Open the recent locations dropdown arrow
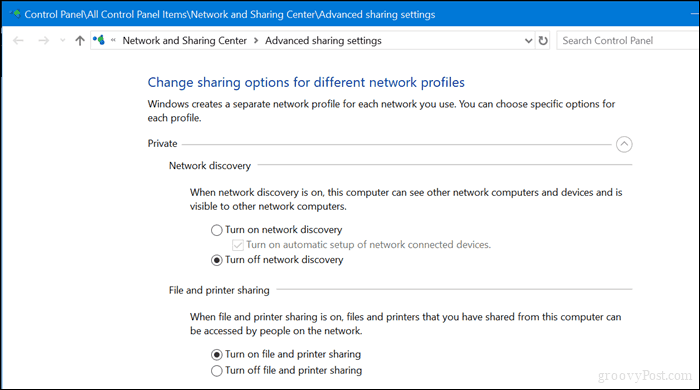Image resolution: width=700 pixels, height=390 pixels. pyautogui.click(x=62, y=41)
